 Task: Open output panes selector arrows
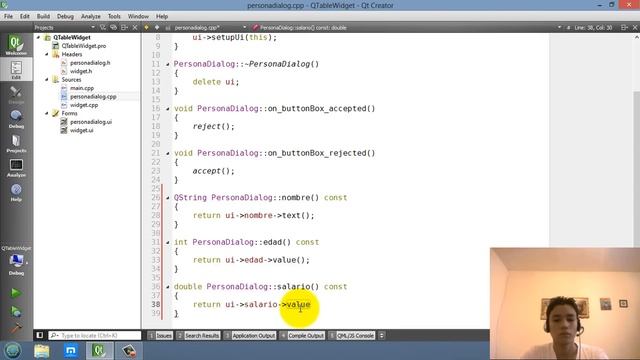(382, 336)
